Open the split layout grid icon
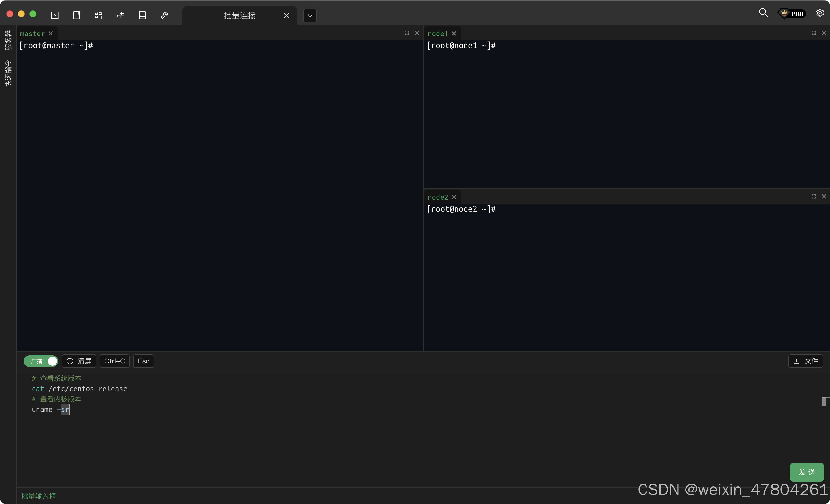Screen dimensions: 830x504 98,16
